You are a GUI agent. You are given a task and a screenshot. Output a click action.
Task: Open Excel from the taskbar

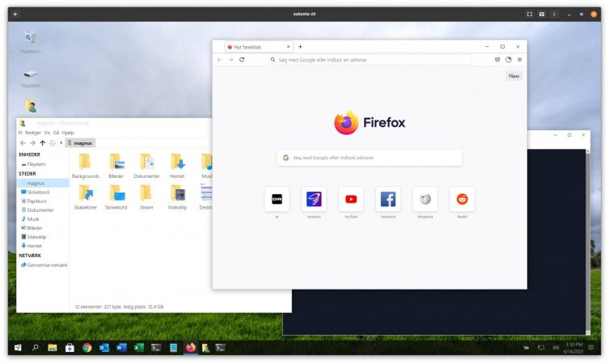[x=138, y=348]
